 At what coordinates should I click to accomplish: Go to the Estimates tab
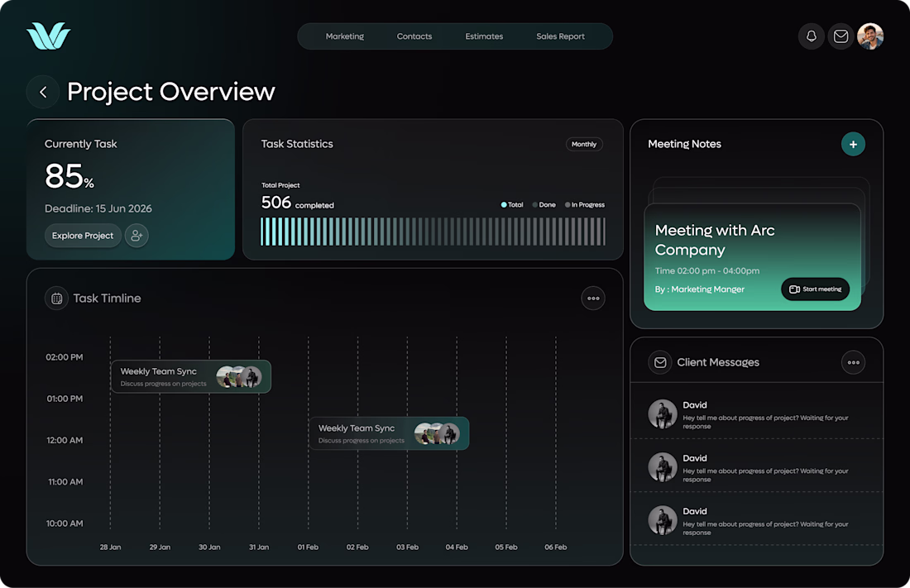(x=484, y=36)
